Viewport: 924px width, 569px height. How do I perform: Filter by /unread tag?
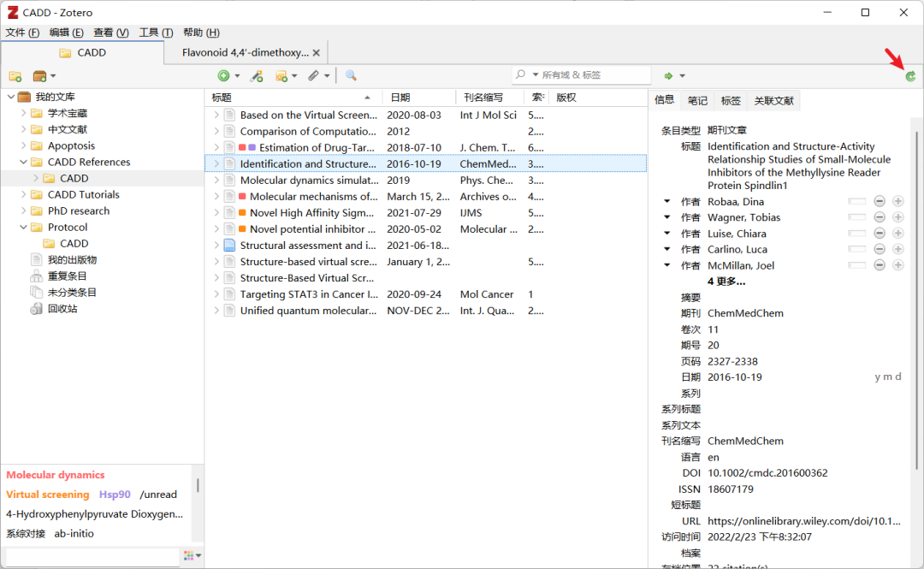[x=158, y=494]
